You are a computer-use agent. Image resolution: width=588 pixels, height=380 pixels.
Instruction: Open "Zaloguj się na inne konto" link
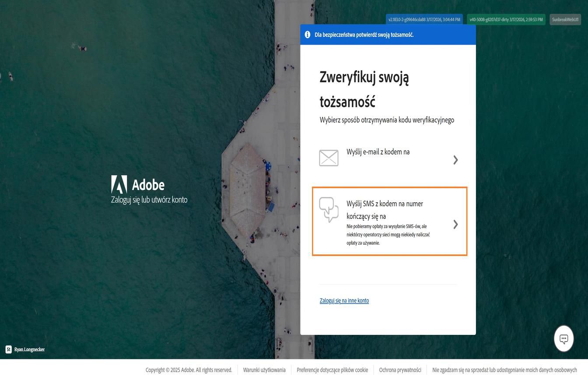point(344,300)
